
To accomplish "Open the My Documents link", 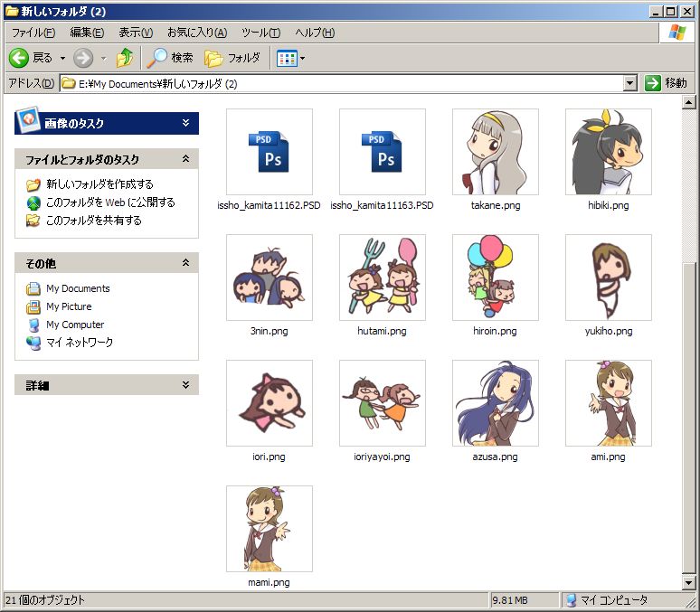I will [78, 288].
